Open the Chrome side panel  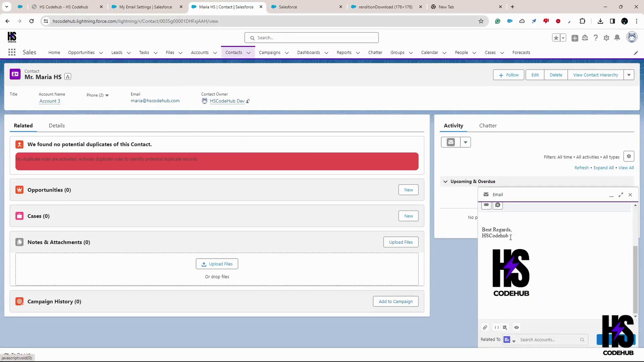click(612, 21)
